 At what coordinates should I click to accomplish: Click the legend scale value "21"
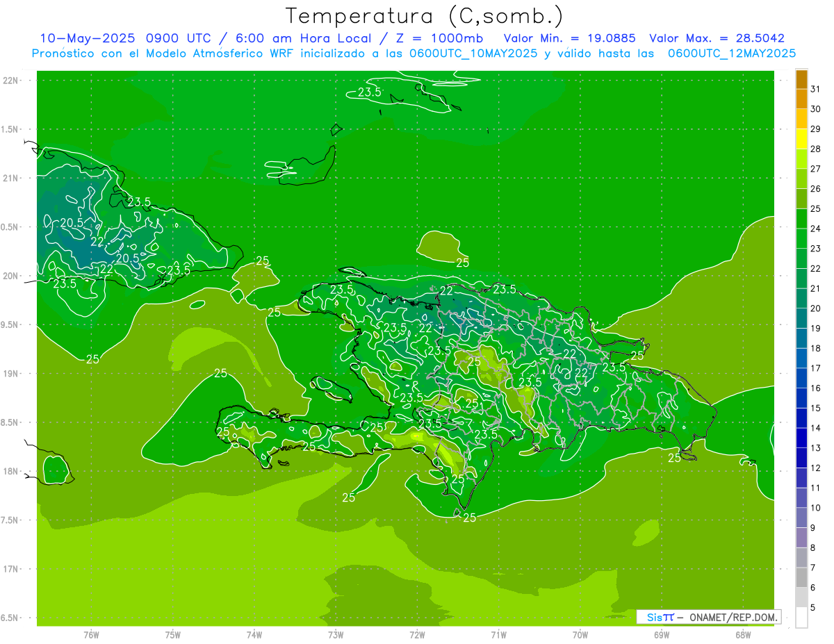click(816, 288)
